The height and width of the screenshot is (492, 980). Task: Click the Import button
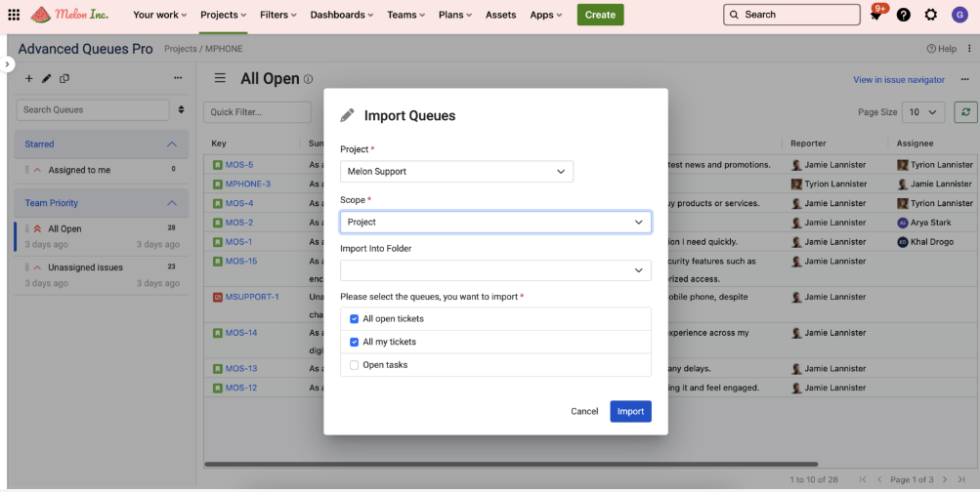630,411
